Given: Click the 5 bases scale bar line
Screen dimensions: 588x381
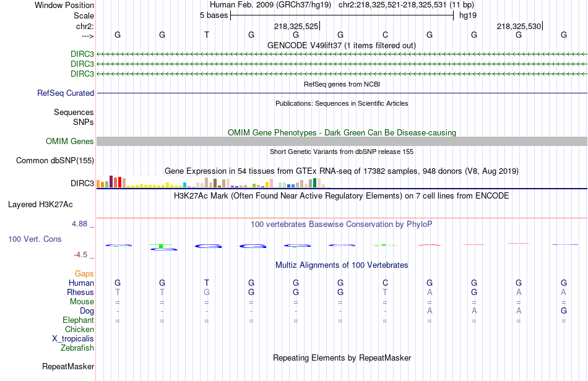Looking at the screenshot, I should point(342,15).
